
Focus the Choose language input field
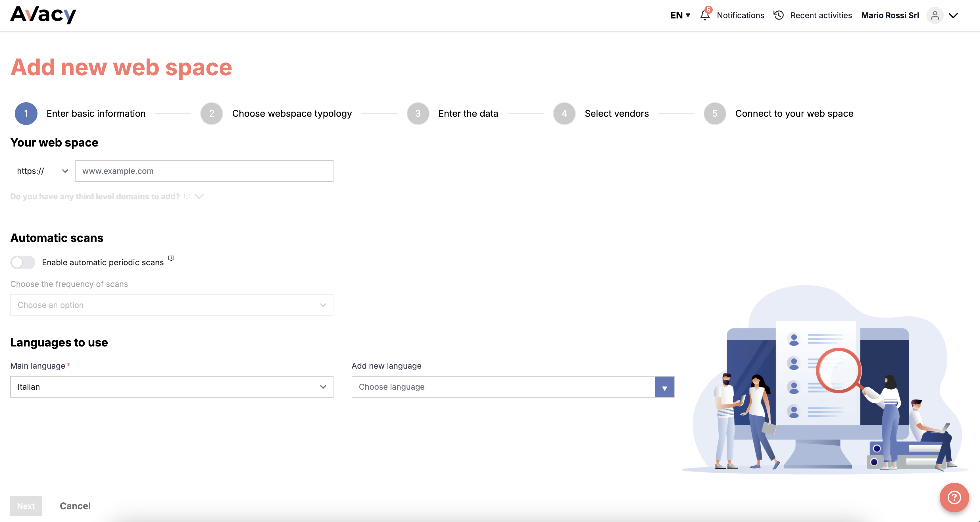pos(503,387)
